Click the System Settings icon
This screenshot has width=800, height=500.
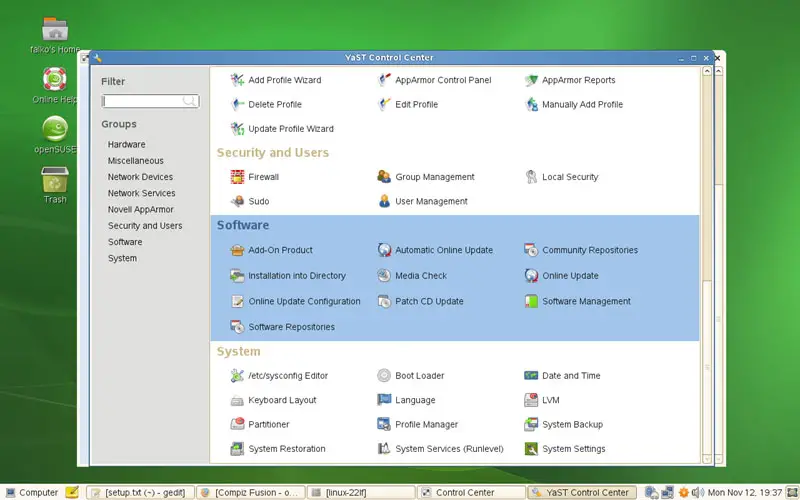[x=531, y=448]
